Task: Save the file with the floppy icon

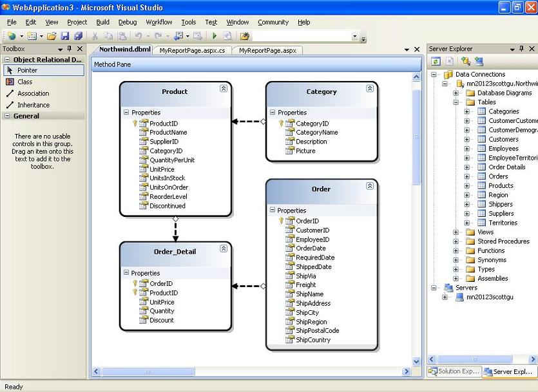Action: pos(65,36)
